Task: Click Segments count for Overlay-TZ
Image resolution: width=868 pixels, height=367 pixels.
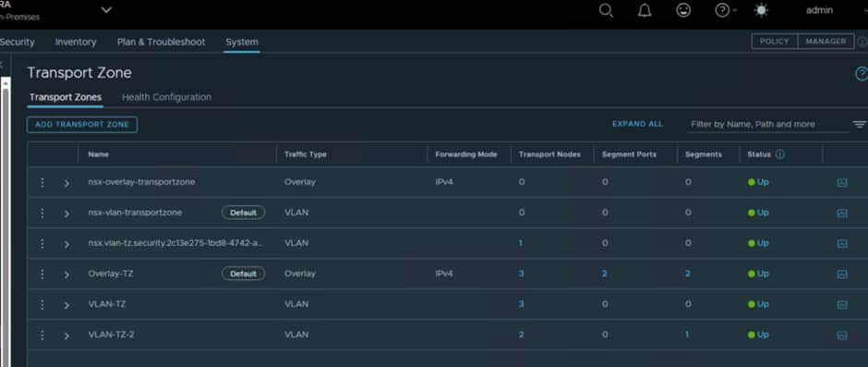Action: [688, 274]
